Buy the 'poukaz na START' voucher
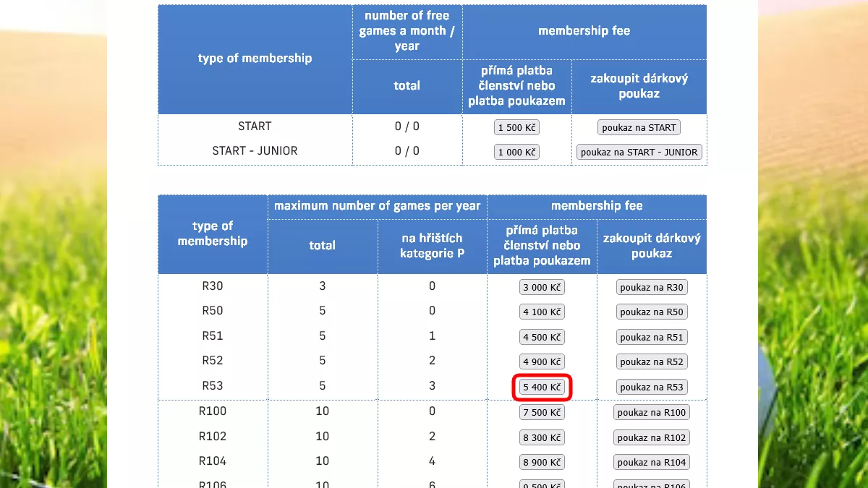The height and width of the screenshot is (488, 868). point(639,128)
